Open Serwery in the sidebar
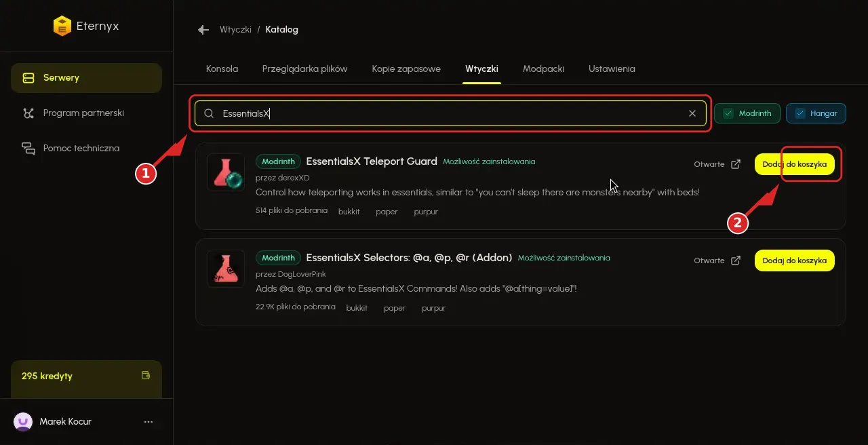 click(86, 78)
